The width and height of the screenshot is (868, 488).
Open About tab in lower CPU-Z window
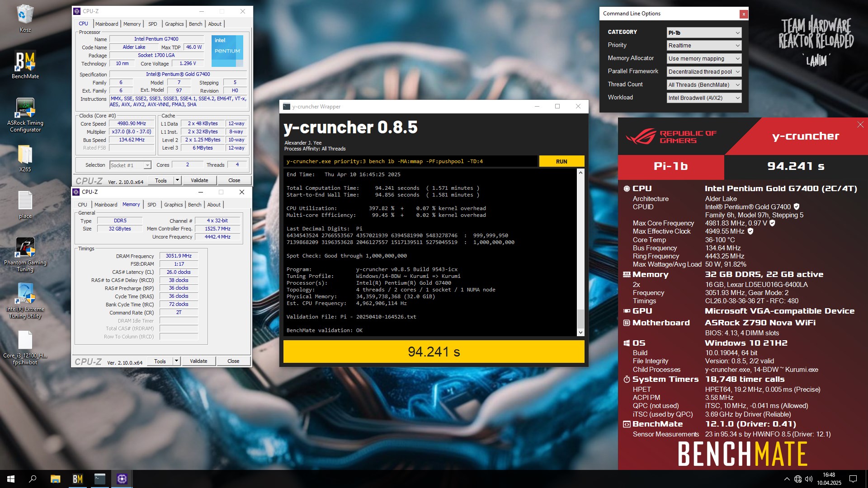point(214,205)
